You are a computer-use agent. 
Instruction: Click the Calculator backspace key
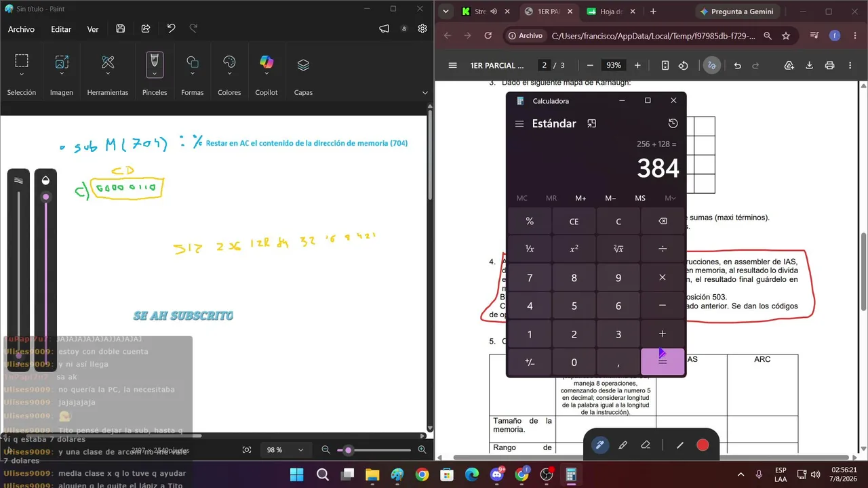point(663,222)
